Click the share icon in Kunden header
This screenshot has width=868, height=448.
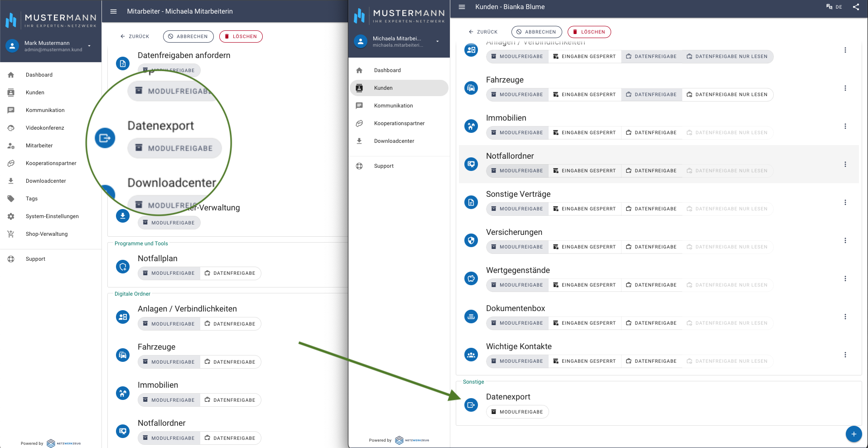856,7
